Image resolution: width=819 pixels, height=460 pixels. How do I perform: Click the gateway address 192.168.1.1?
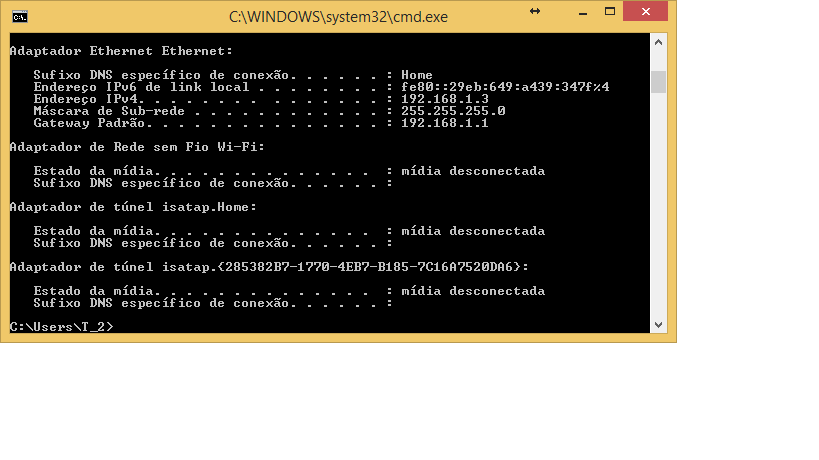445,123
